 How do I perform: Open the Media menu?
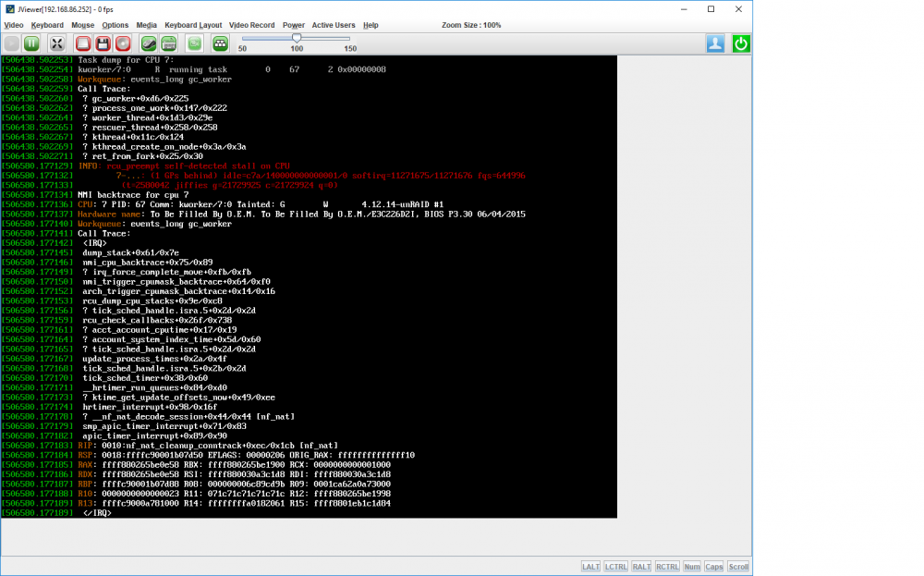pyautogui.click(x=146, y=25)
